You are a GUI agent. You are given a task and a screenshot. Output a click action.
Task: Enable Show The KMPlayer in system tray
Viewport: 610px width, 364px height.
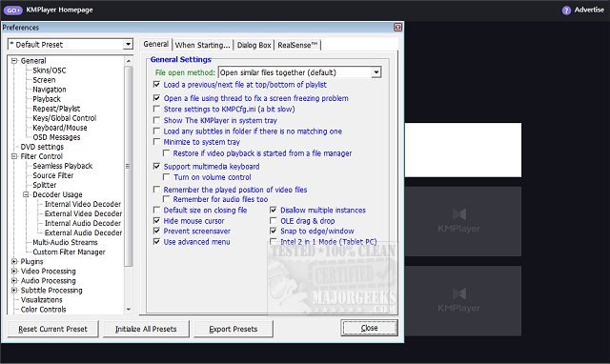(x=156, y=120)
